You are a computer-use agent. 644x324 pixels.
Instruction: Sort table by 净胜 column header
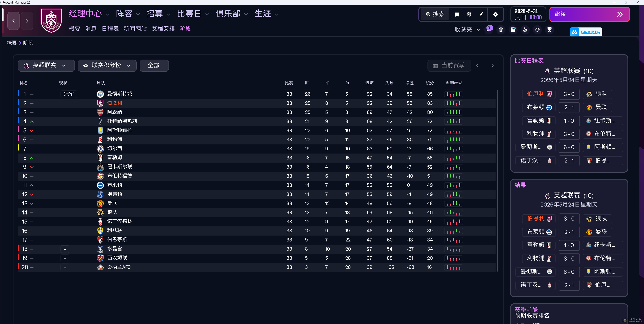(409, 83)
